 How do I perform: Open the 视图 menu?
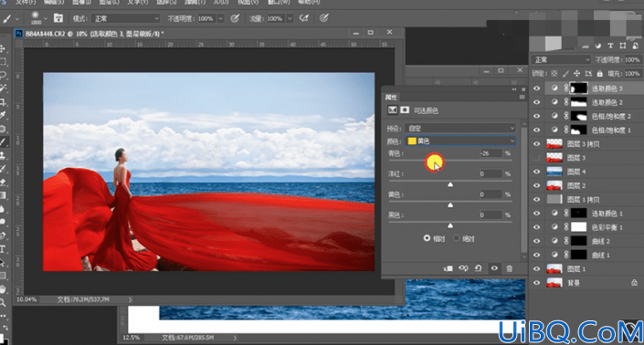tap(248, 2)
